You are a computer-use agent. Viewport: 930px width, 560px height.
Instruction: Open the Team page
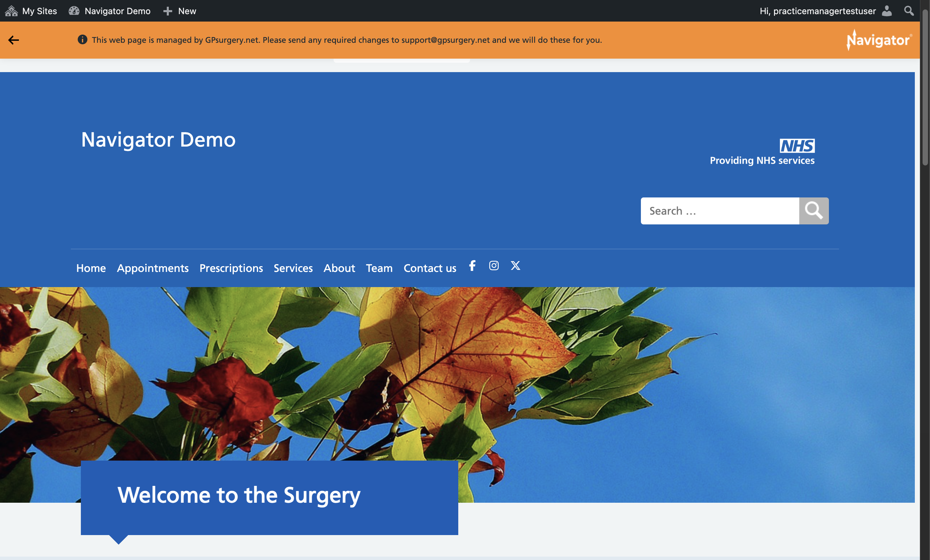379,268
